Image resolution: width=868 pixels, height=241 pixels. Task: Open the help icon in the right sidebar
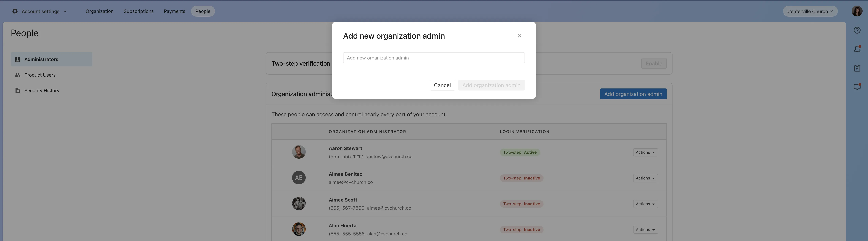(x=857, y=30)
